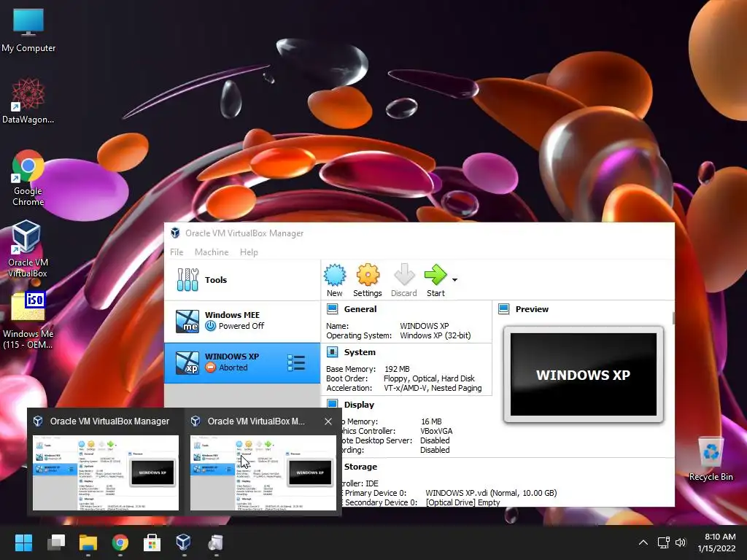Launch Chrome from the taskbar

120,542
